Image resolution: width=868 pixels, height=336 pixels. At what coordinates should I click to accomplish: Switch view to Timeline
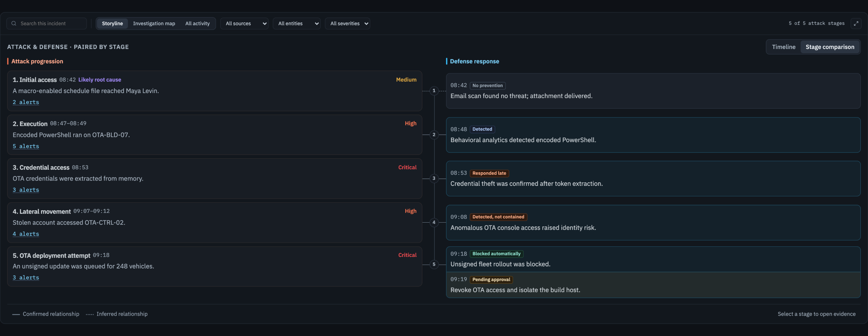coord(784,47)
